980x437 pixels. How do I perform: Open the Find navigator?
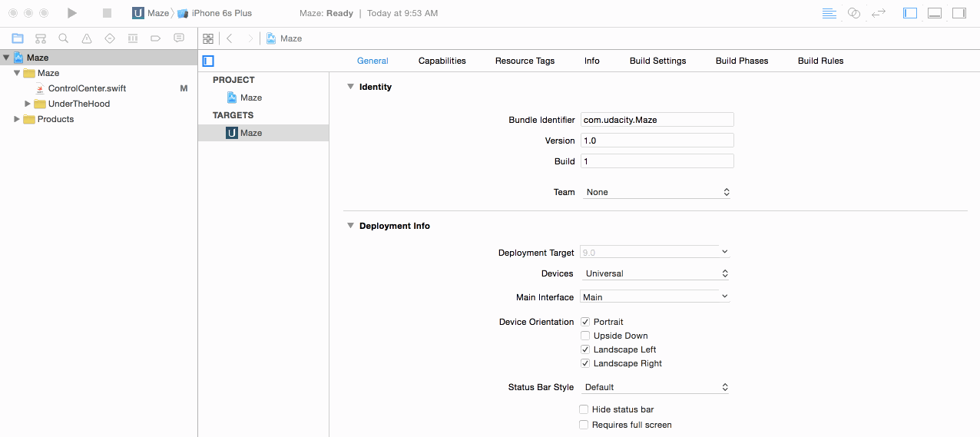pyautogui.click(x=64, y=38)
